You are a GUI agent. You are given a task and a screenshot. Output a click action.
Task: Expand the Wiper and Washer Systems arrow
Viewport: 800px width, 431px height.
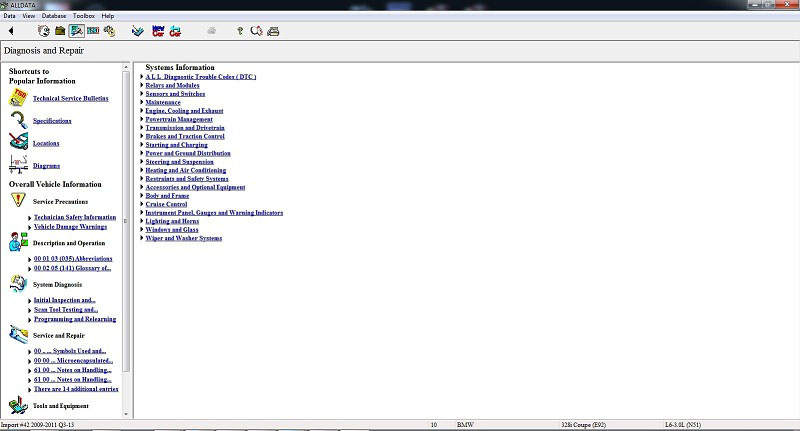click(x=141, y=238)
